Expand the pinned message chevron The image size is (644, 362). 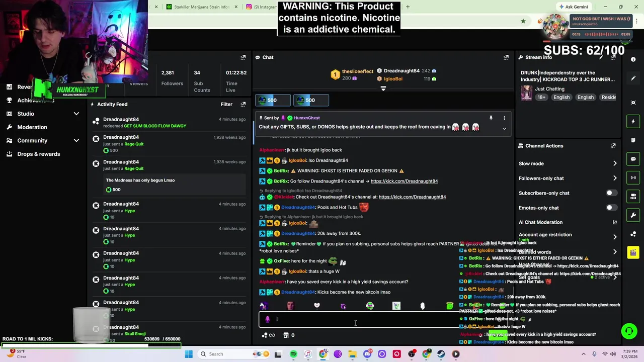[x=504, y=129]
